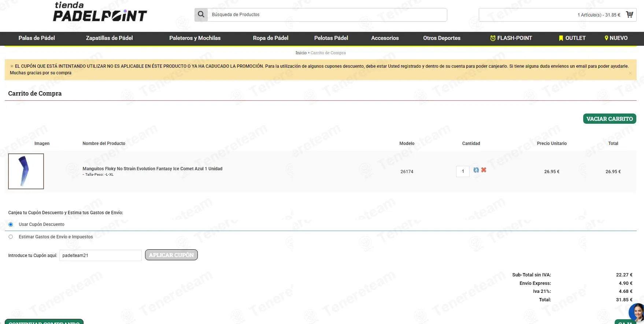Click the VACIAR CARRITO button
The width and height of the screenshot is (644, 324).
610,119
